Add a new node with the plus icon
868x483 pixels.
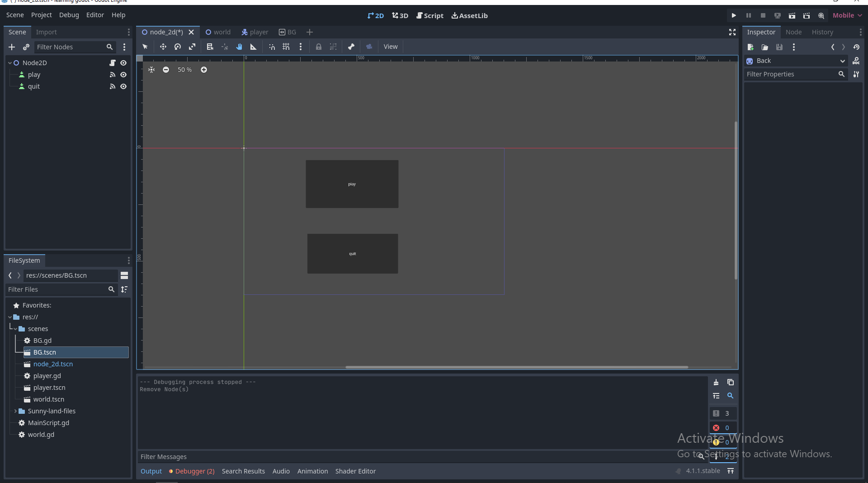[12, 47]
